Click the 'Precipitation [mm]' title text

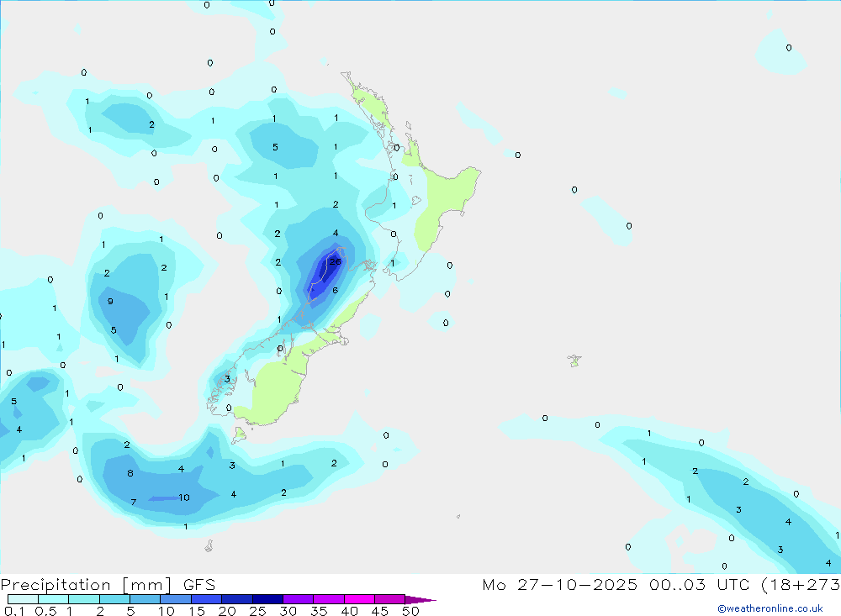pyautogui.click(x=86, y=585)
